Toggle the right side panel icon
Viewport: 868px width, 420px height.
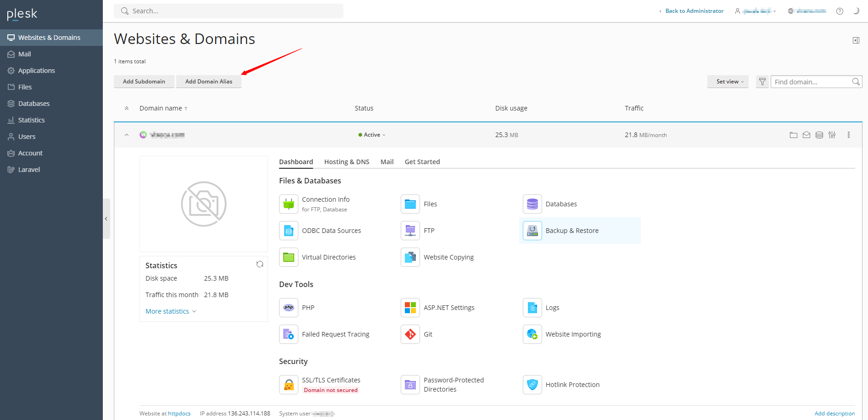point(856,40)
